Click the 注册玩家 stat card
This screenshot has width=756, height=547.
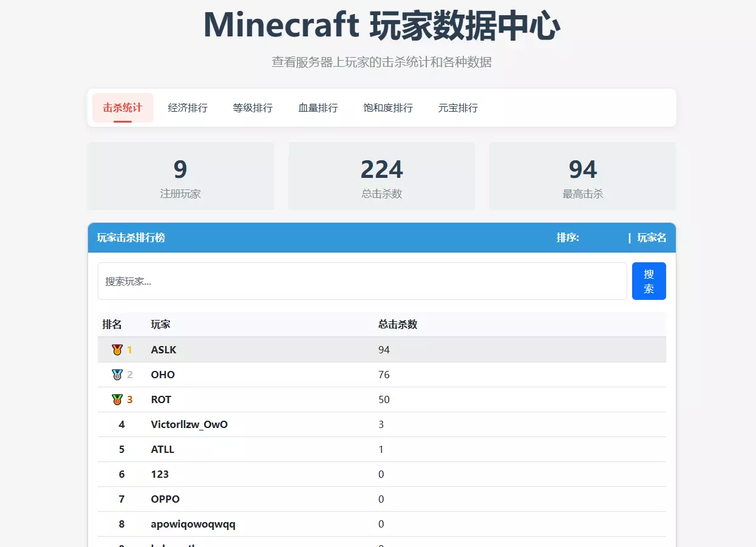click(x=180, y=176)
